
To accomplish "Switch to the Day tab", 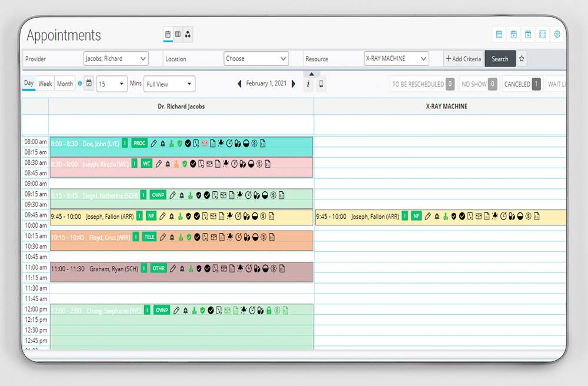I will 29,84.
